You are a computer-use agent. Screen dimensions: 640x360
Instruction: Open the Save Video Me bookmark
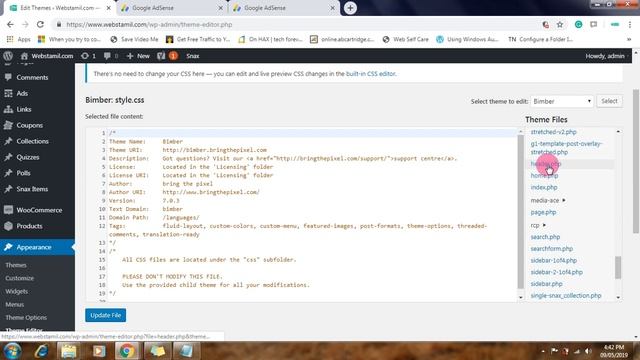[134, 39]
